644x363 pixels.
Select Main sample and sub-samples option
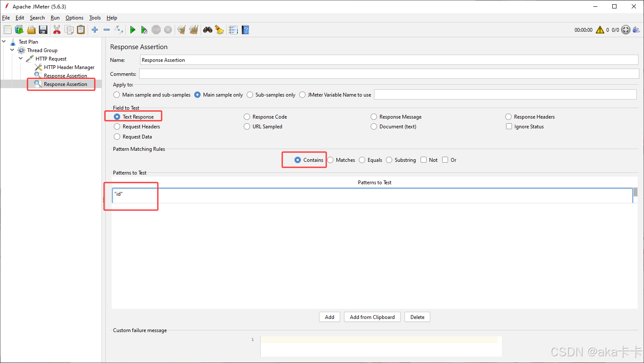pos(152,95)
